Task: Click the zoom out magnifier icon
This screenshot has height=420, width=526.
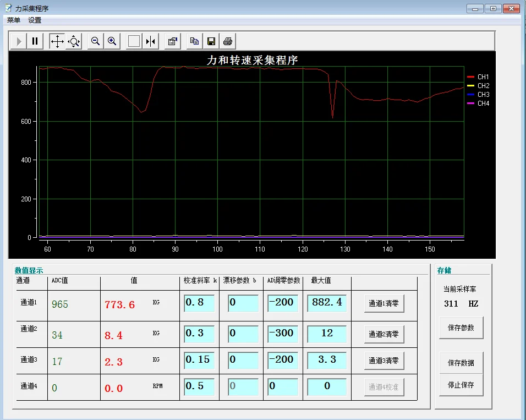Action: coord(96,41)
